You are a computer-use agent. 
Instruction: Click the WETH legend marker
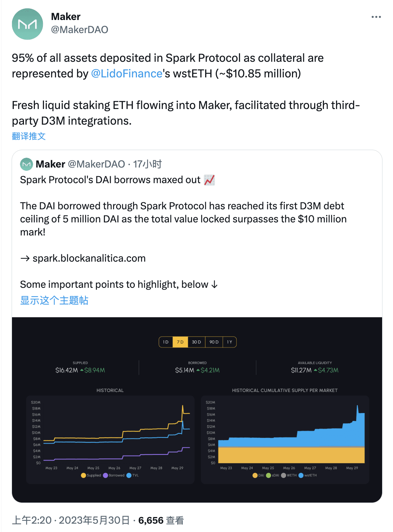283,475
